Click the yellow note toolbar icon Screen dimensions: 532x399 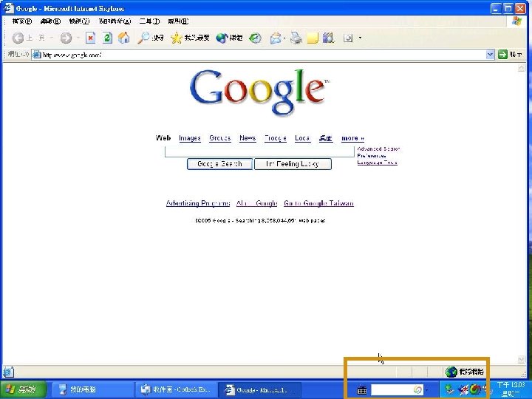click(x=313, y=38)
